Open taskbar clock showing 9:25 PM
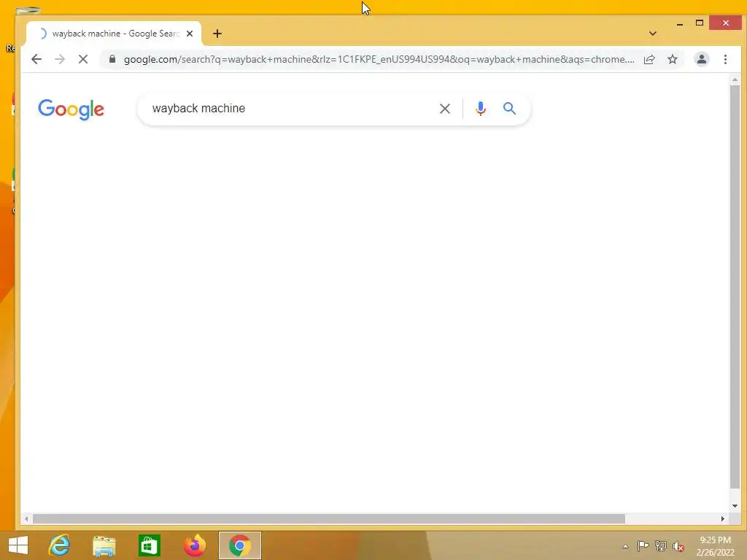 [715, 546]
